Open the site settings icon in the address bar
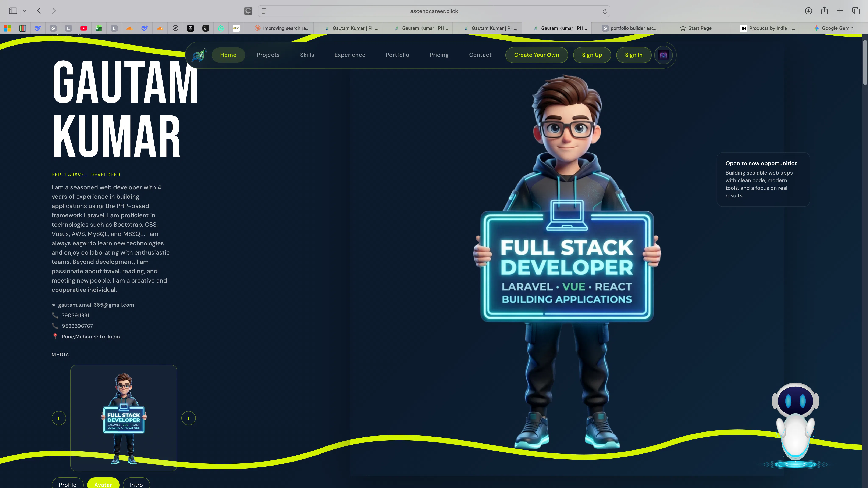Viewport: 868px width, 488px height. [264, 11]
